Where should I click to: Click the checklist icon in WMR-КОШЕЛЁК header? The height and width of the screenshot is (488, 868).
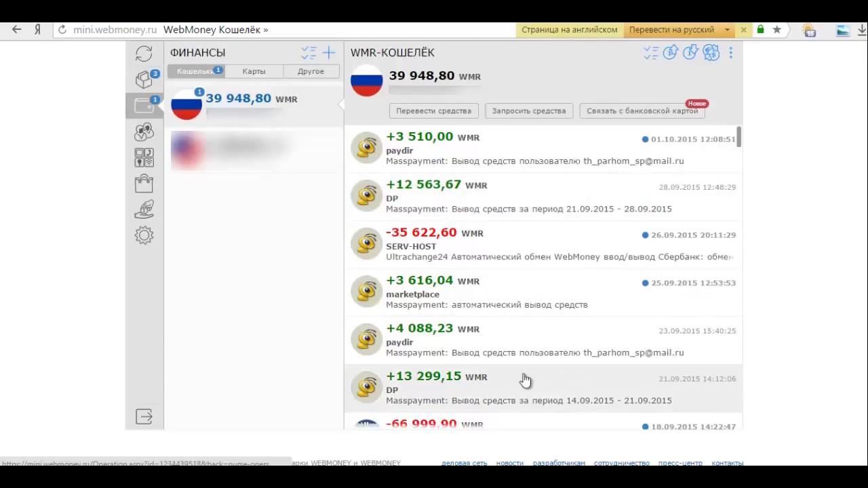(651, 52)
